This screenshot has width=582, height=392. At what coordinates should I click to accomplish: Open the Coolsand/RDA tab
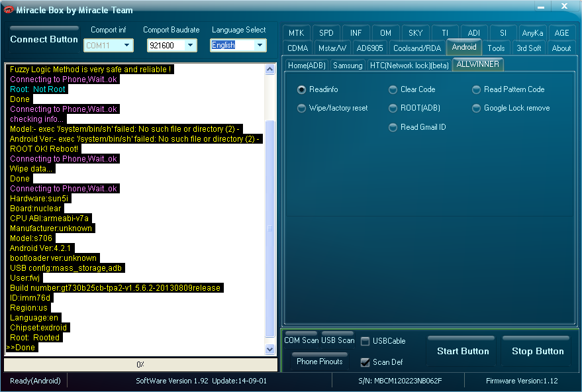coord(417,48)
